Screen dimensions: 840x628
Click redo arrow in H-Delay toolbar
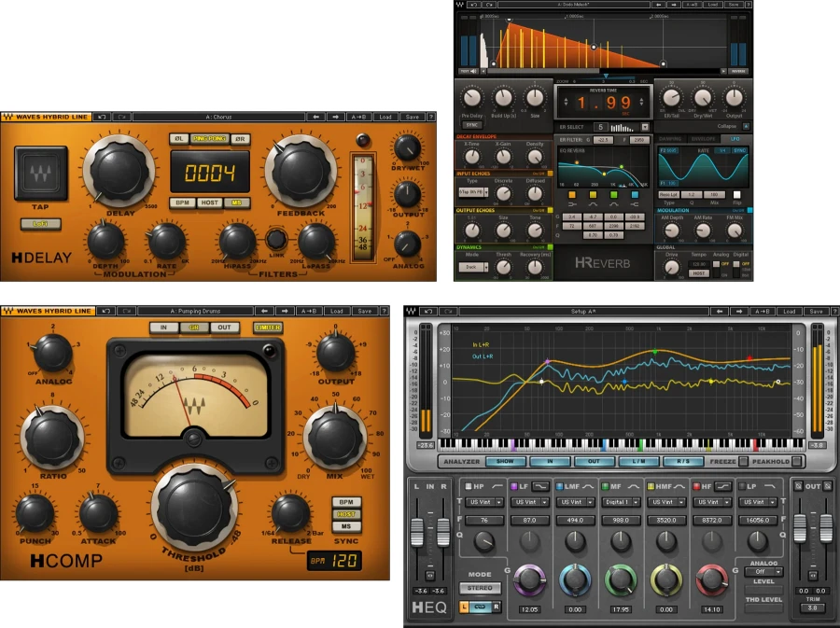coord(121,117)
